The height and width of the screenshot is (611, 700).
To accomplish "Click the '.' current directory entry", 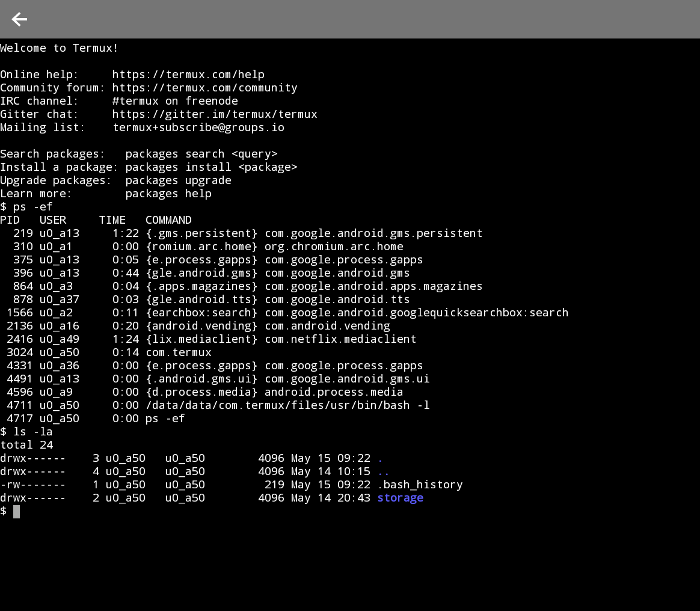I will [x=380, y=460].
